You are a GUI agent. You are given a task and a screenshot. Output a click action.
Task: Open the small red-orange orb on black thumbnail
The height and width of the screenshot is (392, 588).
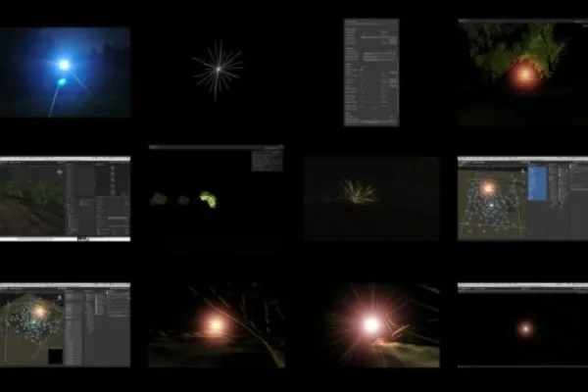522,324
